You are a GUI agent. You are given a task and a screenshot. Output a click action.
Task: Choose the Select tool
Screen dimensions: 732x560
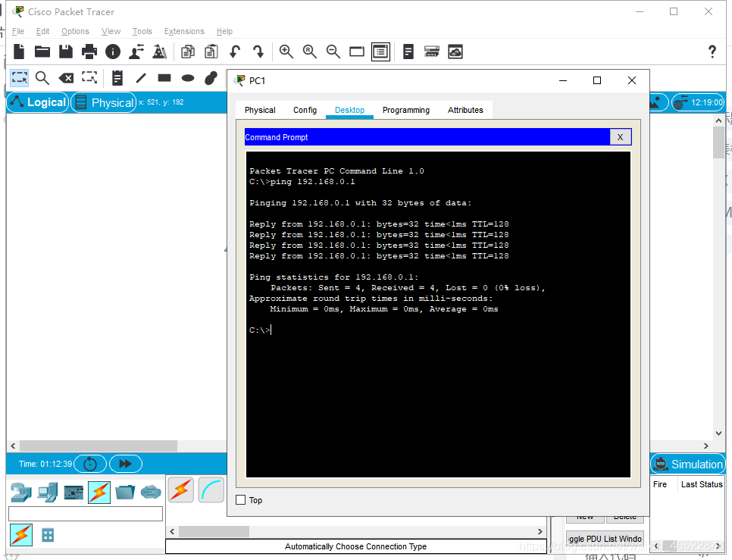(19, 78)
